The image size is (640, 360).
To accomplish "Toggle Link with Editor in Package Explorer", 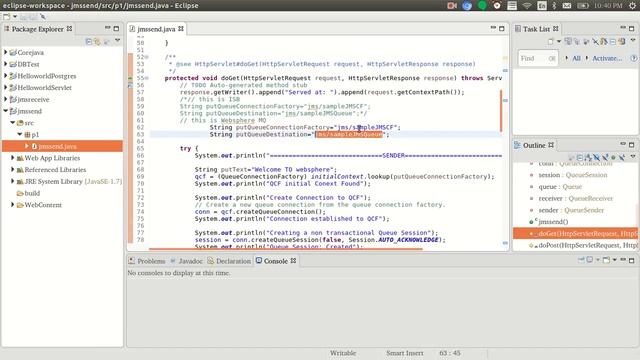I will tap(97, 41).
